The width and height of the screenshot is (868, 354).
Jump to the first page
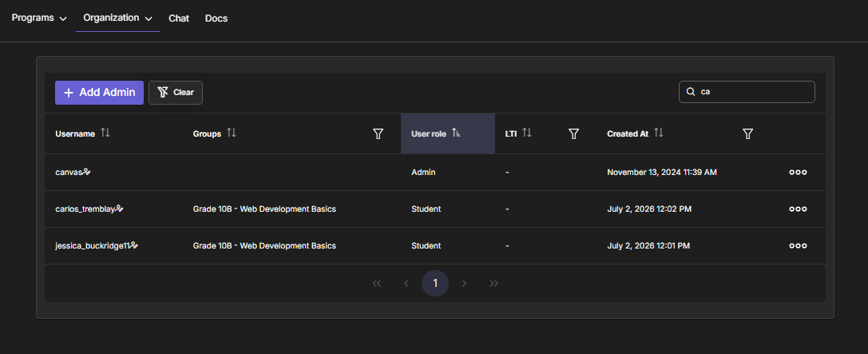click(x=377, y=284)
